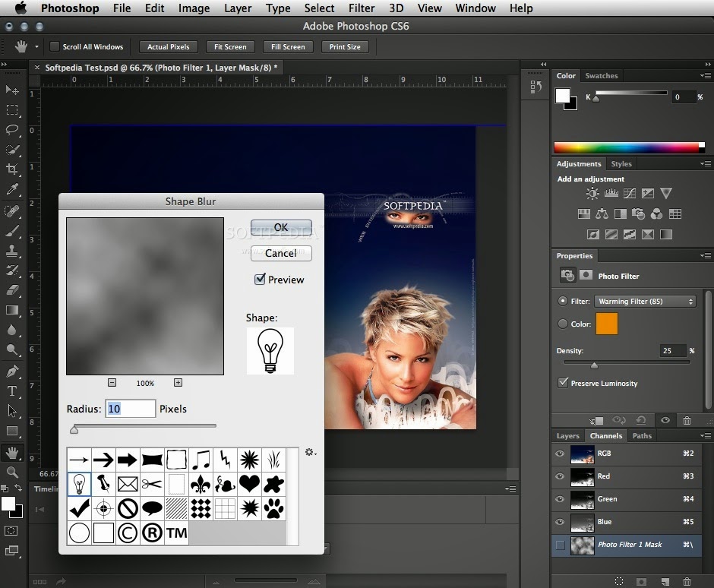Delete using trash icon in Properties panel
Screen dimensions: 714x588
(687, 420)
